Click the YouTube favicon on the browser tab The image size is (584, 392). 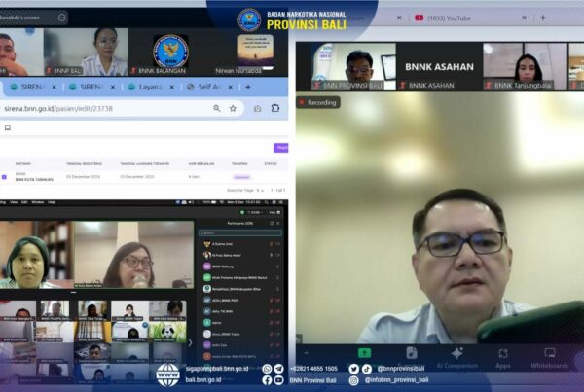click(419, 18)
